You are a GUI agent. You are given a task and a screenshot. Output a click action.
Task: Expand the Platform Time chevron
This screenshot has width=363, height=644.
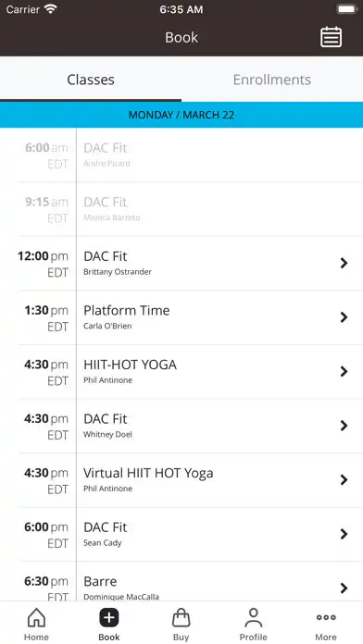coord(344,317)
